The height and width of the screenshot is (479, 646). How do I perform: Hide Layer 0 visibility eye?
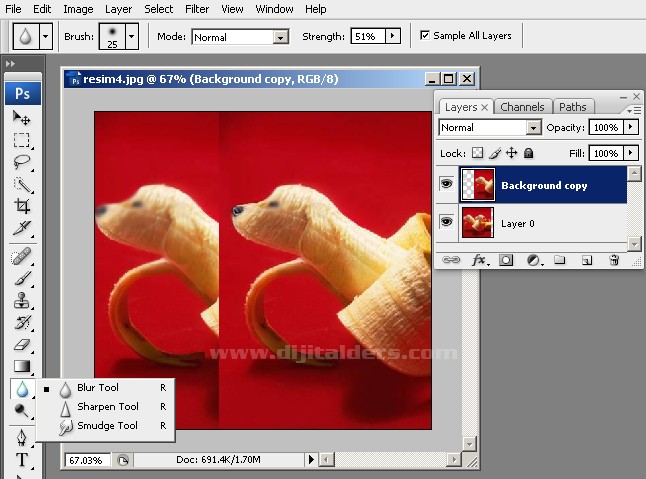point(446,222)
